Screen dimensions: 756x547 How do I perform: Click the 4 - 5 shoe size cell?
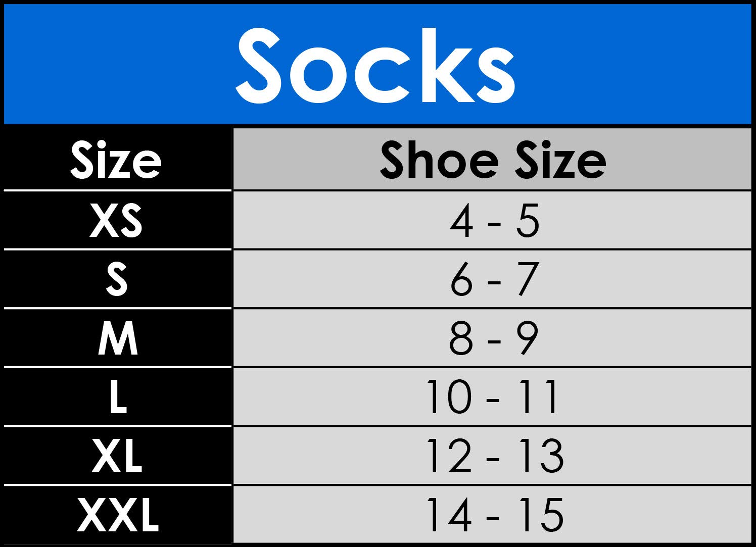(x=494, y=221)
